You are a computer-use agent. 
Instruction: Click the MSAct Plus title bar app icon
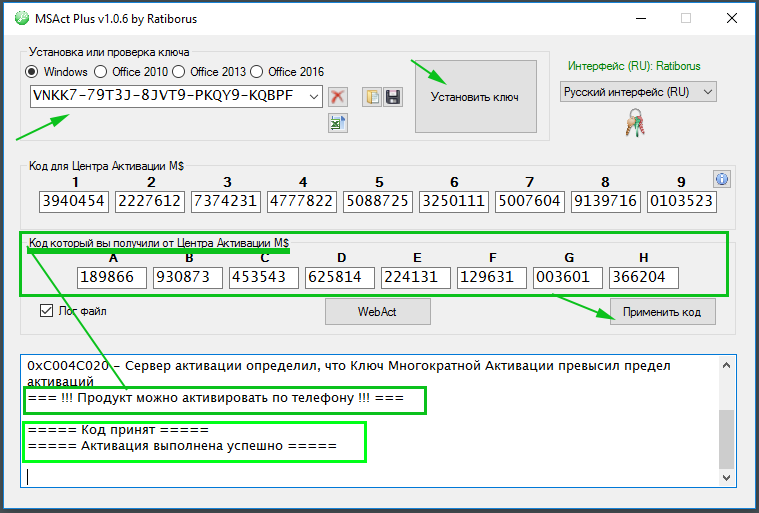16,17
